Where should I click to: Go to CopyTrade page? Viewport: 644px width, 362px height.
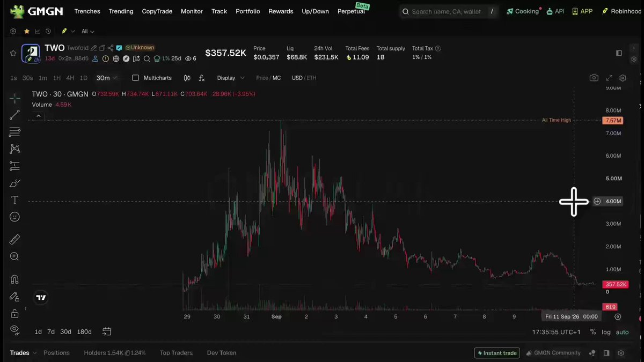[x=157, y=11]
